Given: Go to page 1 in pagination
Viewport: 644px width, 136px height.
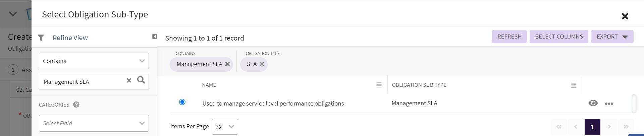Looking at the screenshot, I should tap(592, 127).
